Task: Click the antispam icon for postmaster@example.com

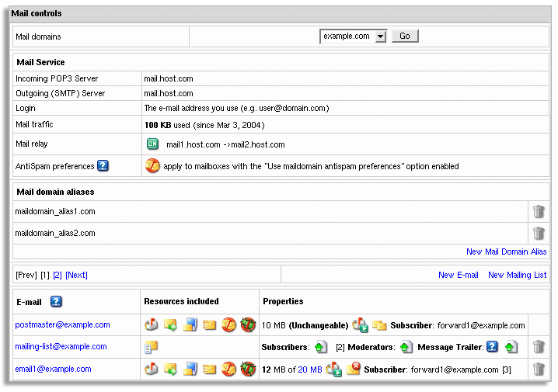Action: (228, 324)
